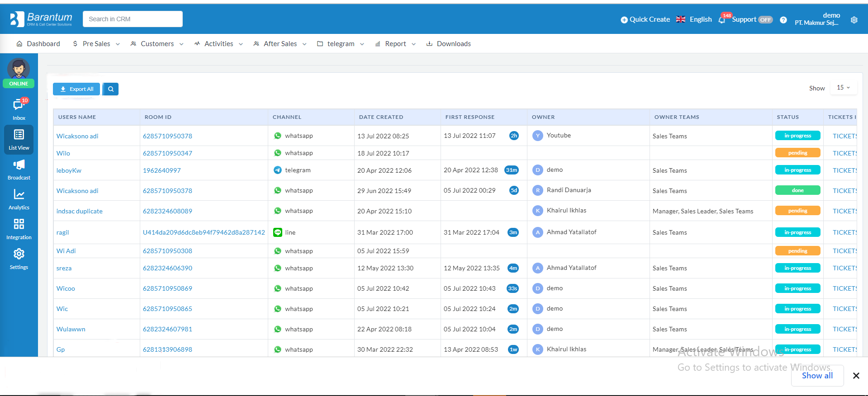This screenshot has height=396, width=868.
Task: Click the ONLINE status badge
Action: click(x=19, y=84)
